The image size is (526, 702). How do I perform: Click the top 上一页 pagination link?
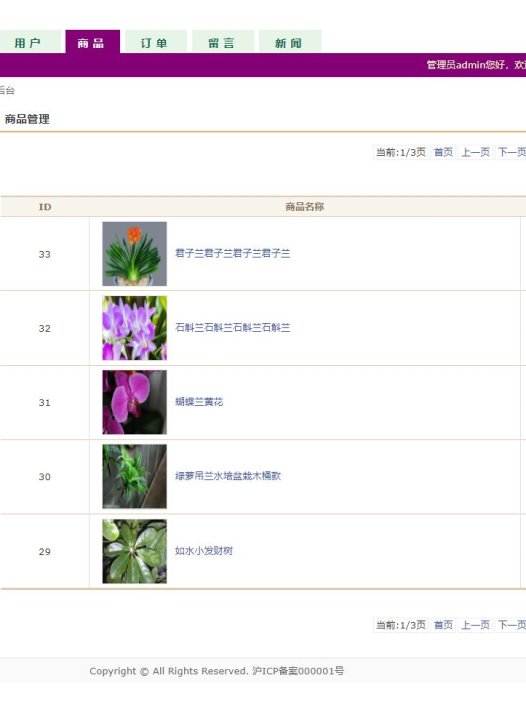(x=475, y=152)
